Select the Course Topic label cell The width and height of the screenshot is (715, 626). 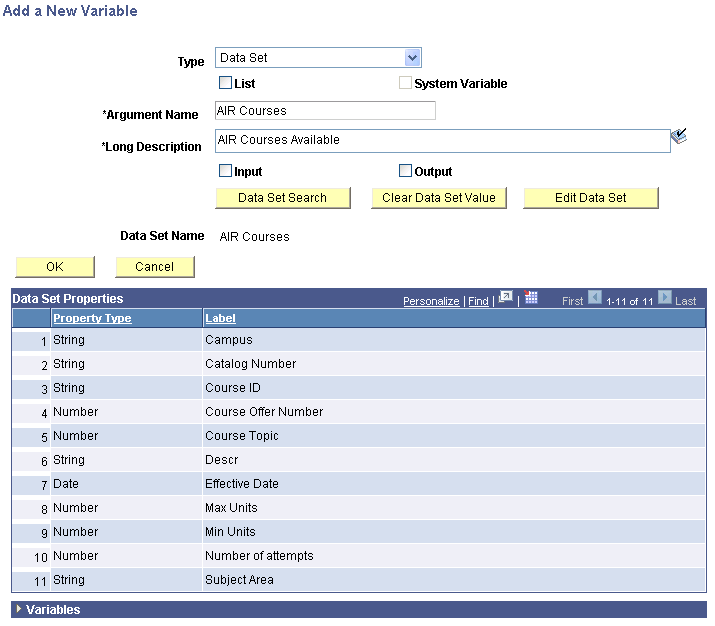coord(454,436)
